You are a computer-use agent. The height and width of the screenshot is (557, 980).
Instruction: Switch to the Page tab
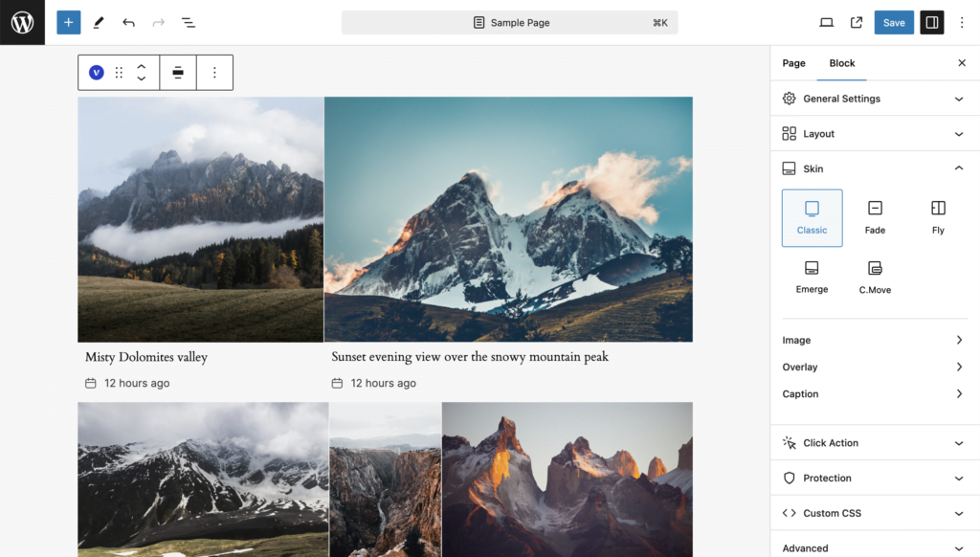793,63
